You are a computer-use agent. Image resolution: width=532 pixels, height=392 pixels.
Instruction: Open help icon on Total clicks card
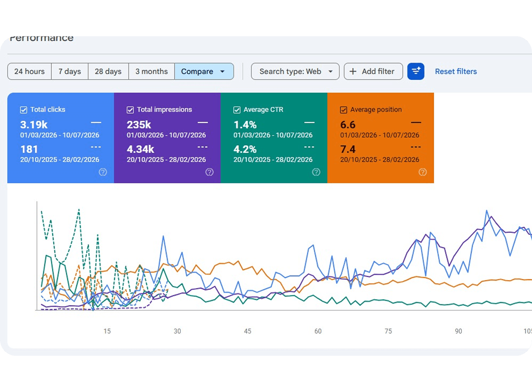tap(103, 172)
